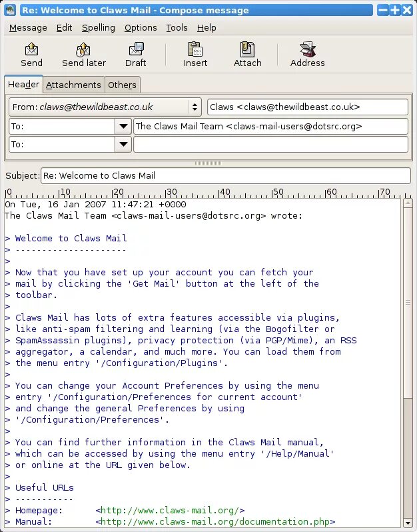Click the recipient field with claws-mail-users address
The width and height of the screenshot is (417, 532).
click(271, 127)
